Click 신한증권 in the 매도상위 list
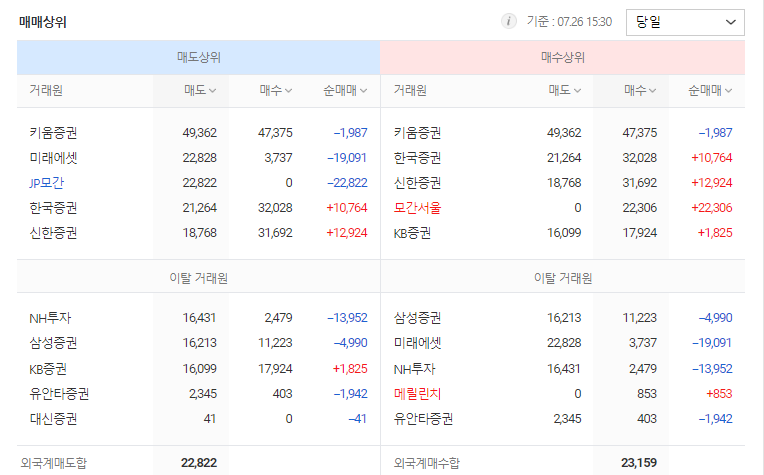764x475 pixels. [x=53, y=233]
